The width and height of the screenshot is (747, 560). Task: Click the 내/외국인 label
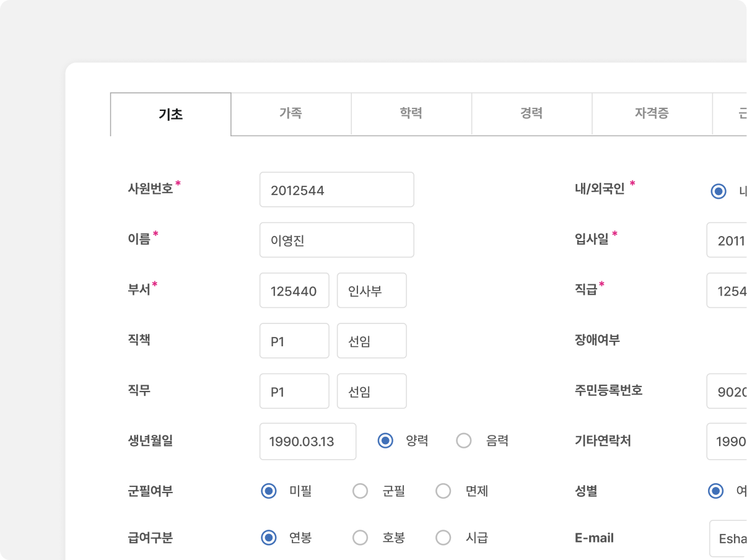tap(600, 189)
